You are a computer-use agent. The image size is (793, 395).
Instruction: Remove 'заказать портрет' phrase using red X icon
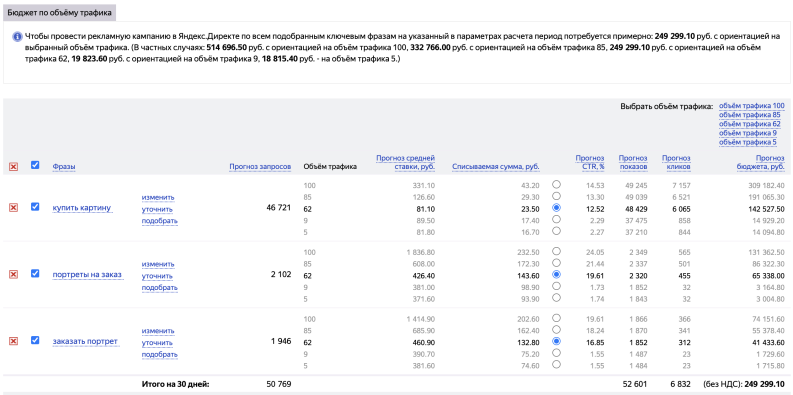[14, 341]
